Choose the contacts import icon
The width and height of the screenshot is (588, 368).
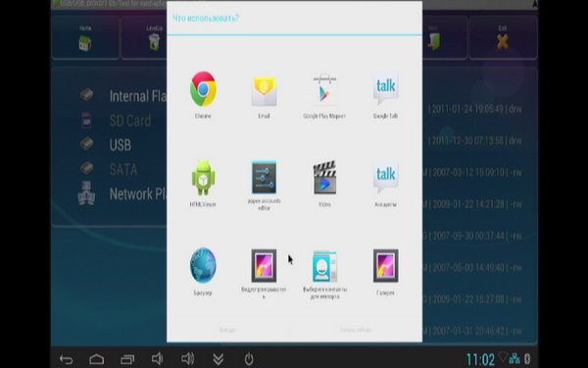(x=324, y=266)
